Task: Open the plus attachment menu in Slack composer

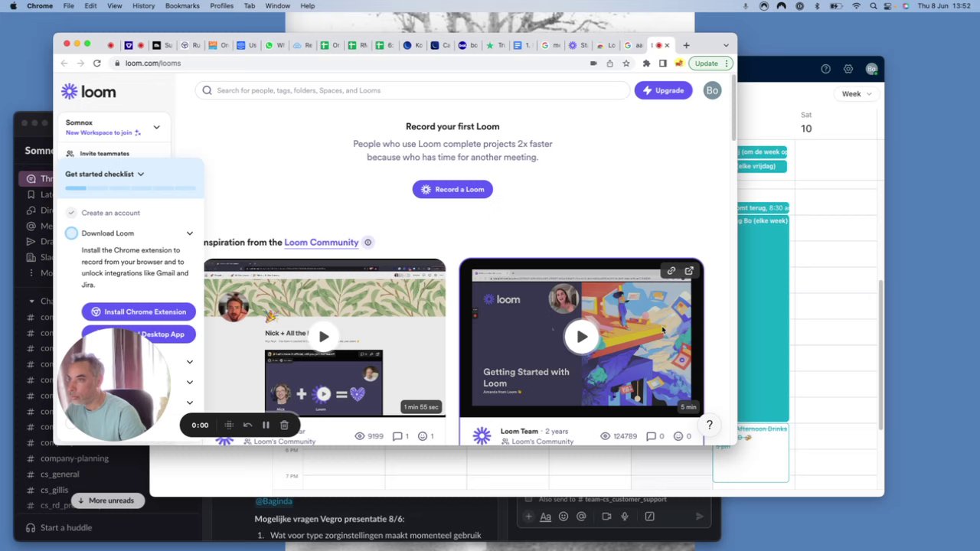Action: [x=528, y=517]
